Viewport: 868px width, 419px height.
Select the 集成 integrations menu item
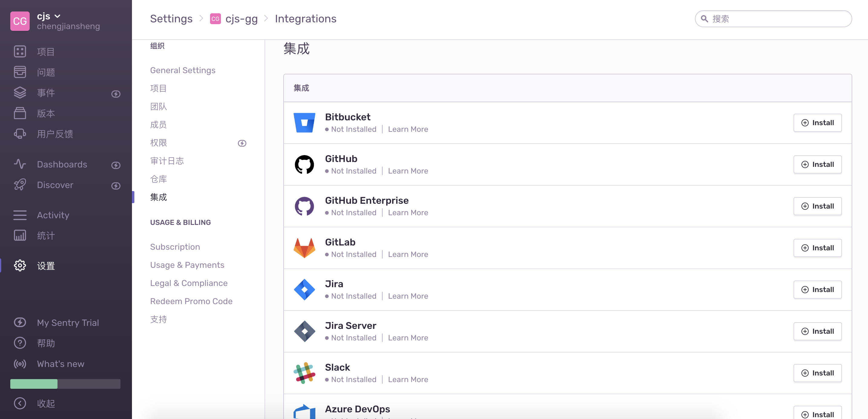click(158, 197)
